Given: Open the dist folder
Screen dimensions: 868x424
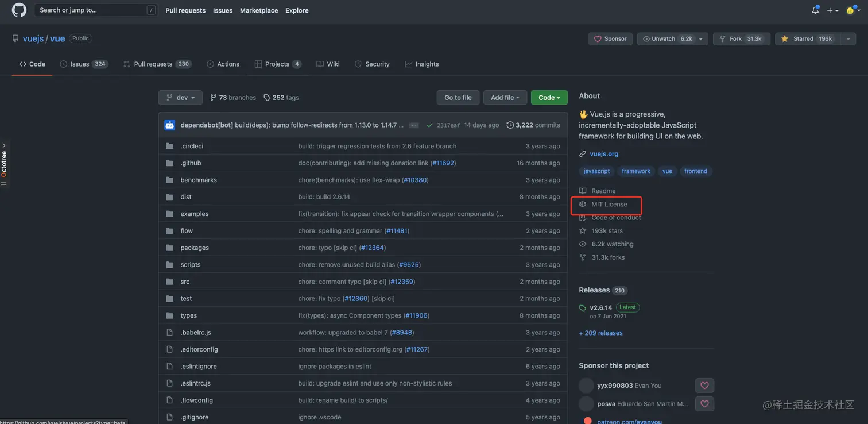Looking at the screenshot, I should pos(186,197).
